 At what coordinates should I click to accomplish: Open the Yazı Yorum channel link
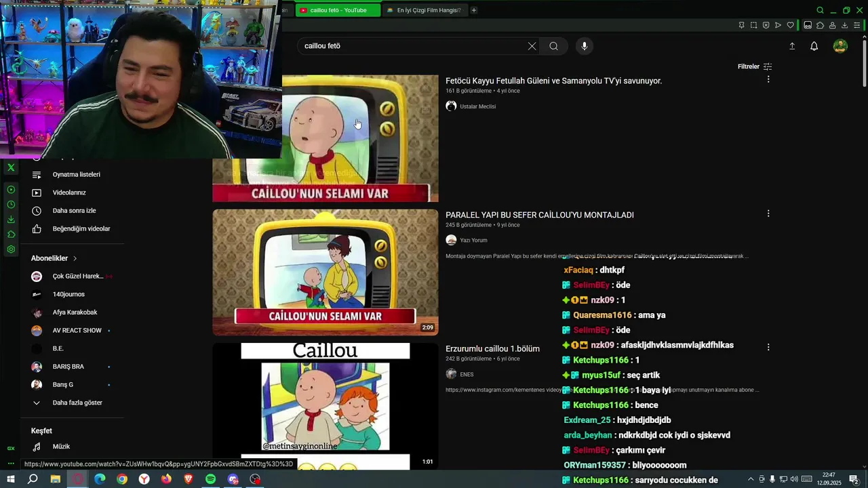[x=473, y=240]
